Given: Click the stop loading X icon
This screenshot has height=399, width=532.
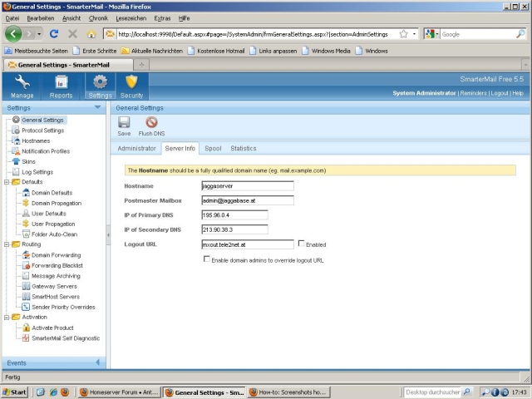Looking at the screenshot, I should pyautogui.click(x=72, y=34).
